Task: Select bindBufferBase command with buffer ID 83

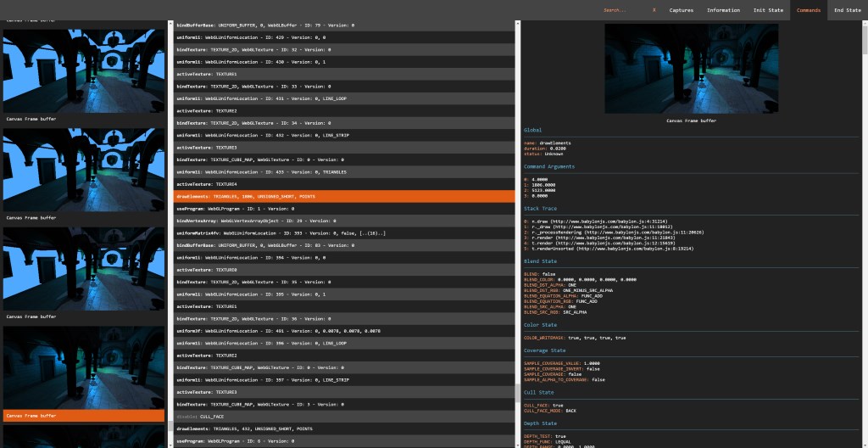Action: pos(344,245)
